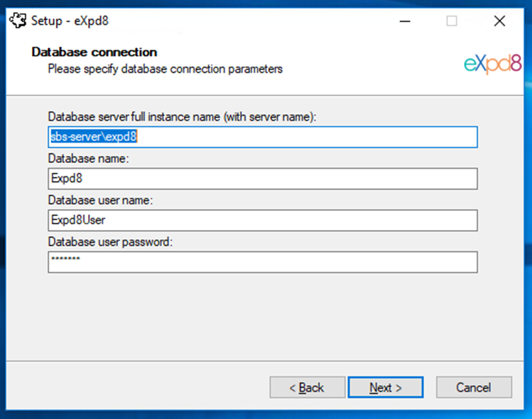Focus the Database name field containing Expd8

tap(263, 179)
